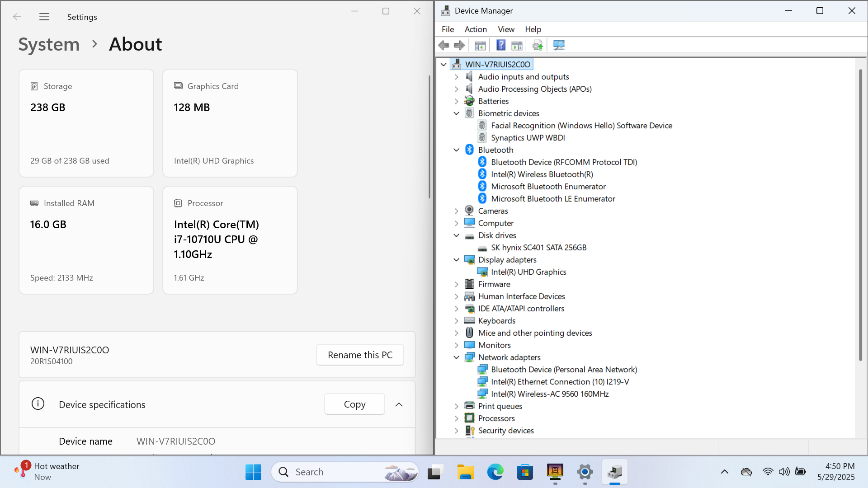Viewport: 868px width, 488px height.
Task: Click the Keyboards icon in device tree
Action: (x=469, y=320)
